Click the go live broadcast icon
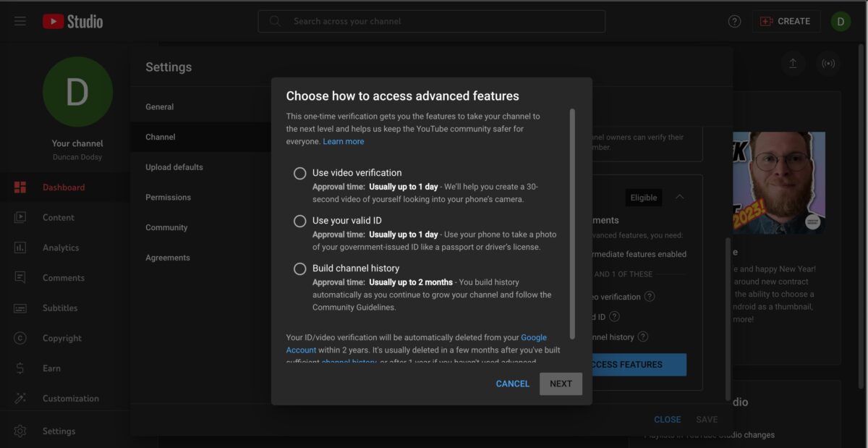This screenshot has width=868, height=448. (x=829, y=64)
